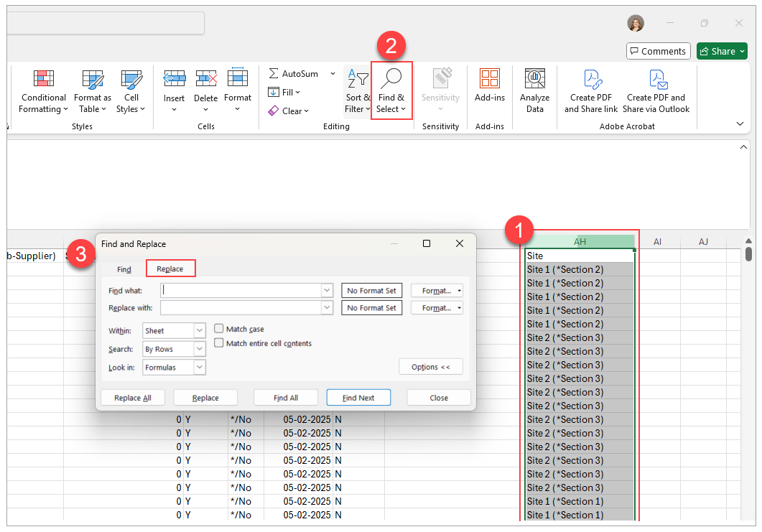Click the Find Next button

pyautogui.click(x=358, y=398)
